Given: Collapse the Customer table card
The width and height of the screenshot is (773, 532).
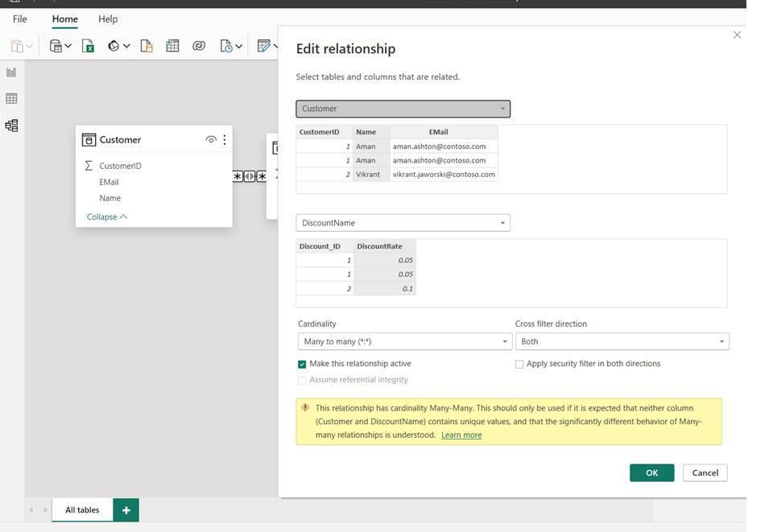Looking at the screenshot, I should click(106, 217).
